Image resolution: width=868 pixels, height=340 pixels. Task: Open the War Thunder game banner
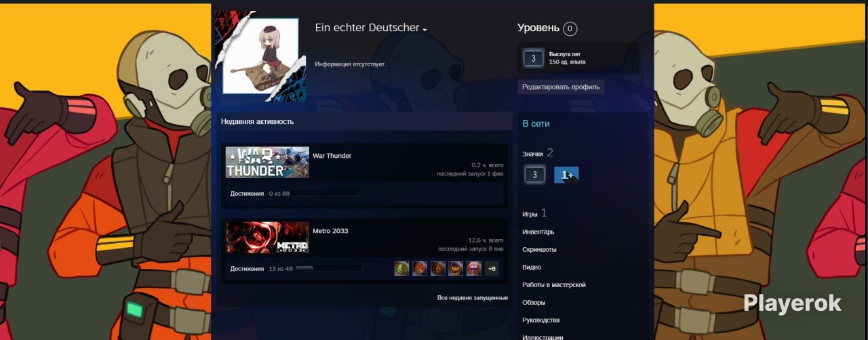[267, 163]
